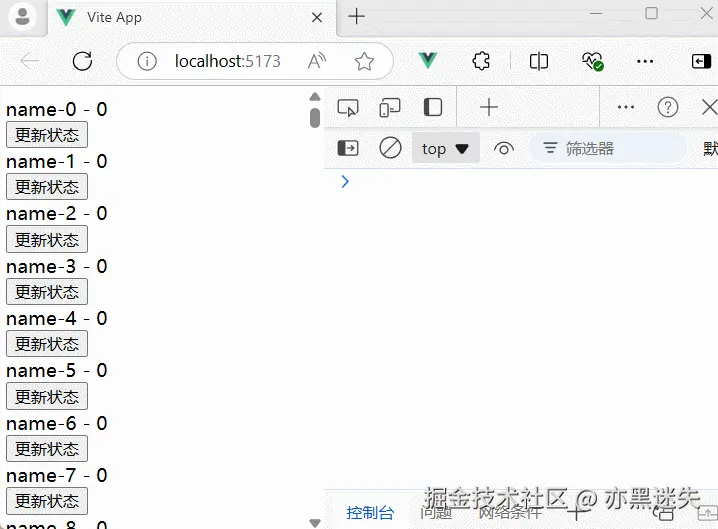
Task: Open split screen view icon
Action: (538, 61)
